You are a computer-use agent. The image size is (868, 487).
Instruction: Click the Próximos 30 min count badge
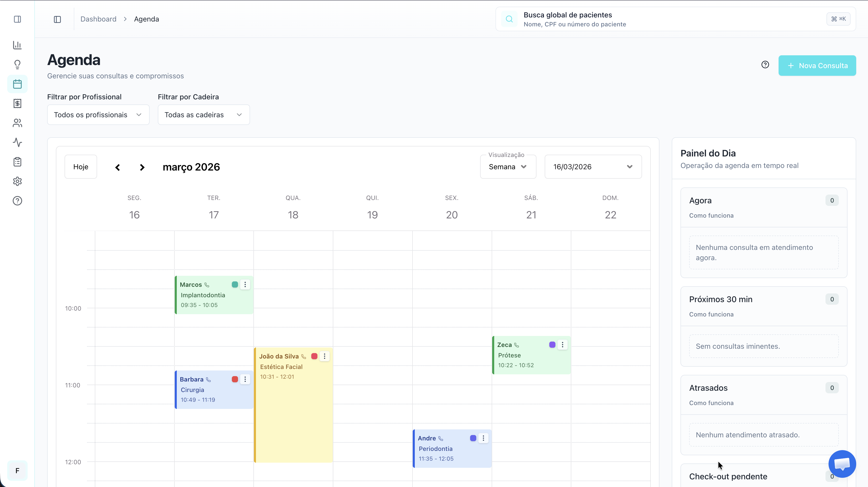(x=832, y=299)
